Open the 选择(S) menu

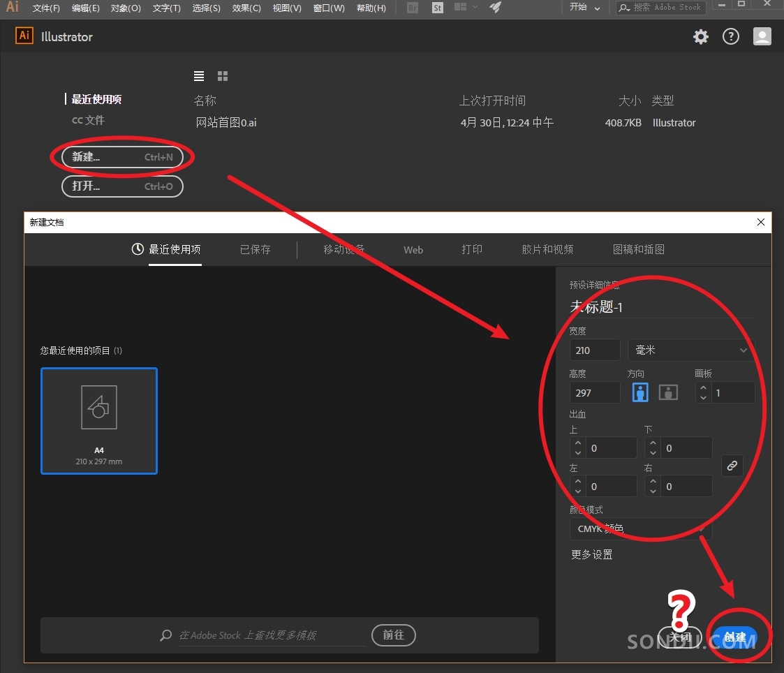point(206,8)
